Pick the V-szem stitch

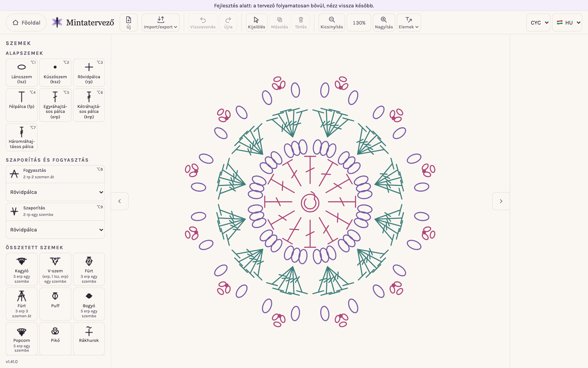pos(55,269)
